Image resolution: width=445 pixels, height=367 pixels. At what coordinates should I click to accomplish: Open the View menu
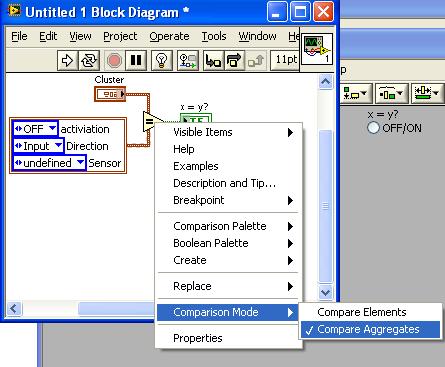(x=80, y=36)
